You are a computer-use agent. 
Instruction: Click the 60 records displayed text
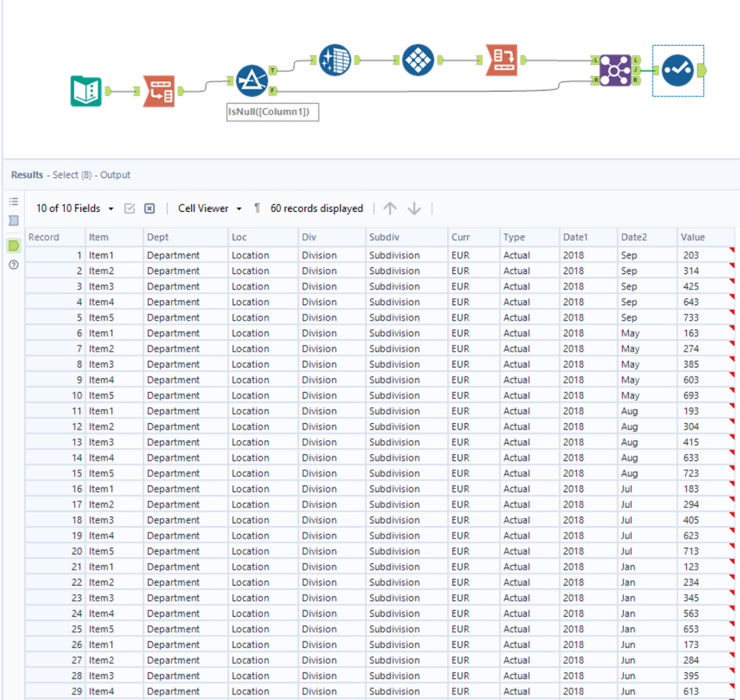point(316,208)
